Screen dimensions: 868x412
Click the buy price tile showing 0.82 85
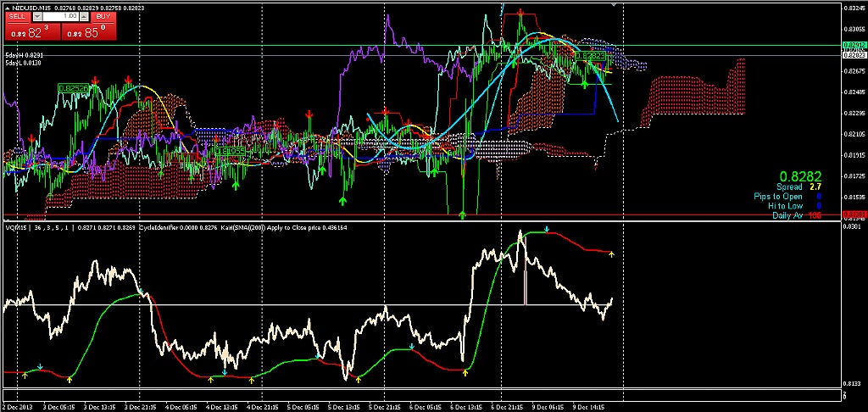click(x=87, y=32)
